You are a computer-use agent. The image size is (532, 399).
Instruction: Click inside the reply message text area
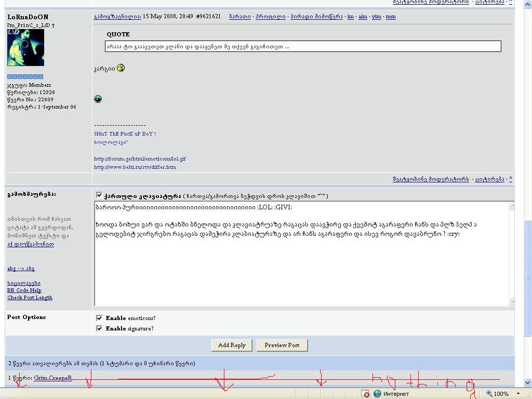(x=302, y=254)
